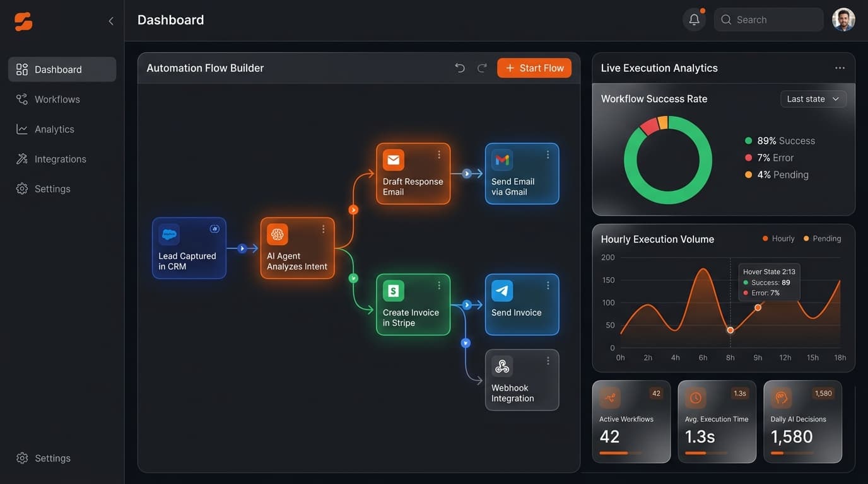Click the Start Flow button
The height and width of the screenshot is (484, 868).
click(x=534, y=68)
